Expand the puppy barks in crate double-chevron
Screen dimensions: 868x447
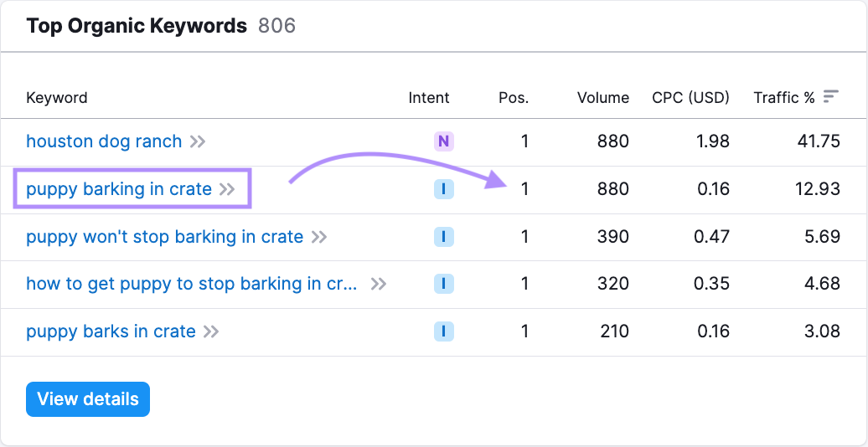[211, 331]
